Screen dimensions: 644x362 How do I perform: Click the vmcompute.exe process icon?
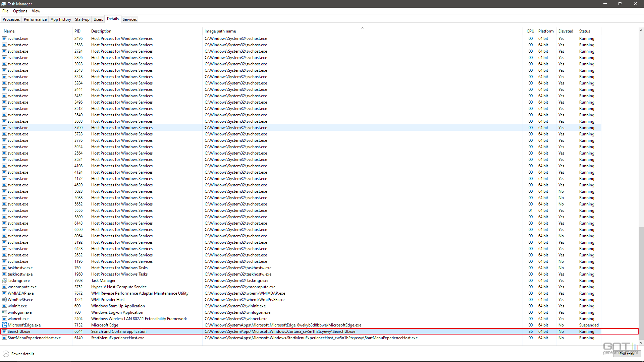pos(4,287)
